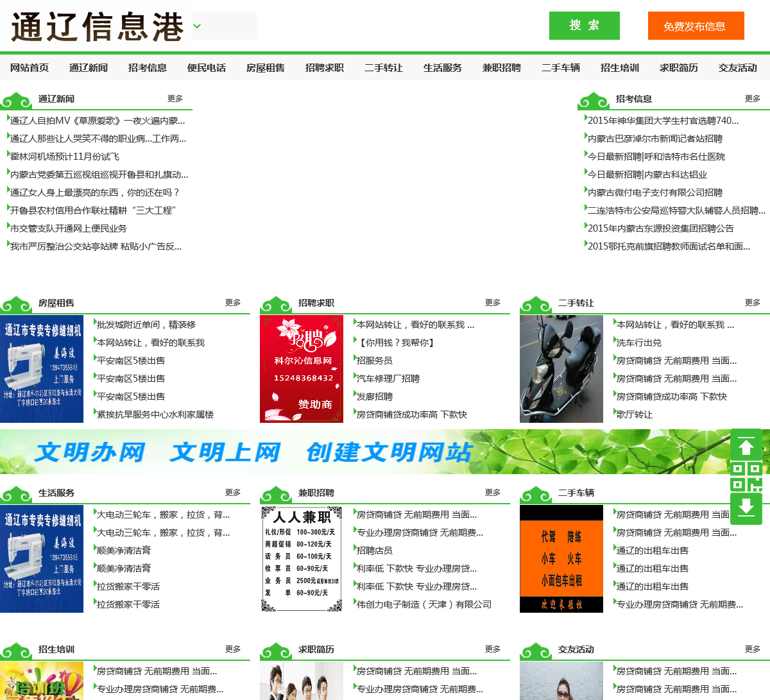Viewport: 770px width, 700px height.
Task: Open 便民电话 in navigation bar
Action: point(207,67)
